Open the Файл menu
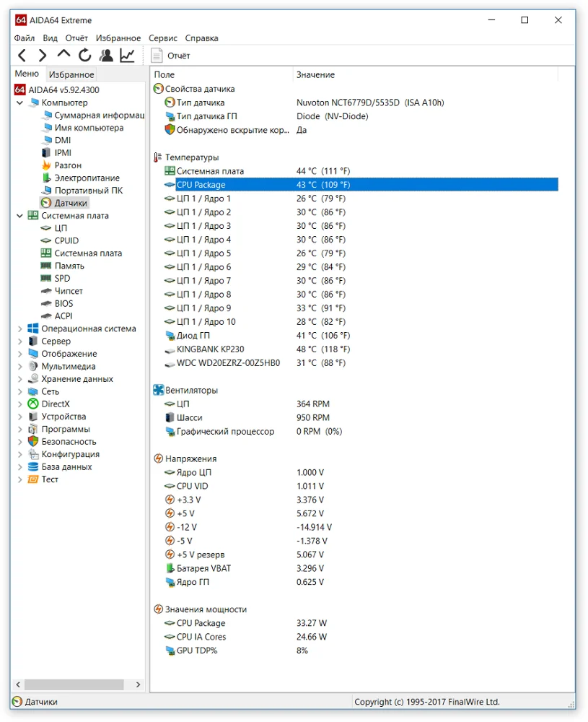This screenshot has width=588, height=722. pos(25,38)
